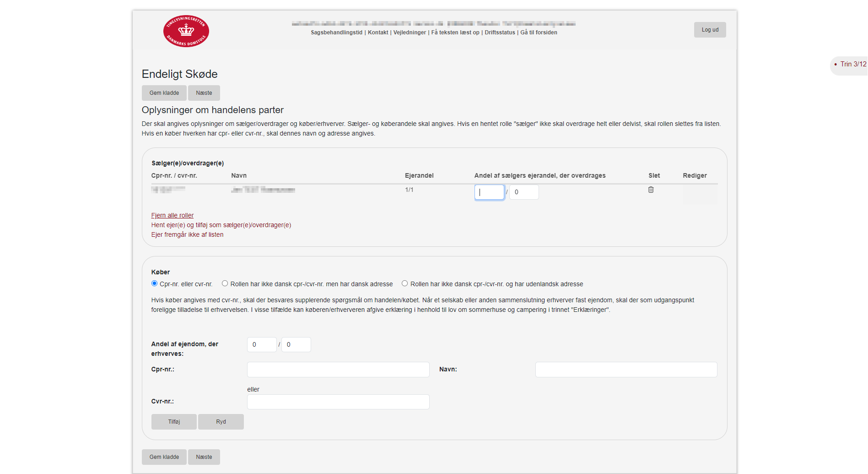
Task: Open Vejledninger from the header
Action: (x=410, y=33)
